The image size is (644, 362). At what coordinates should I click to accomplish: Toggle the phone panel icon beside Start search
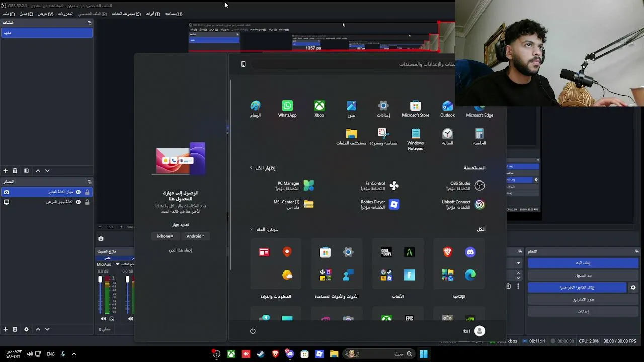pos(243,64)
